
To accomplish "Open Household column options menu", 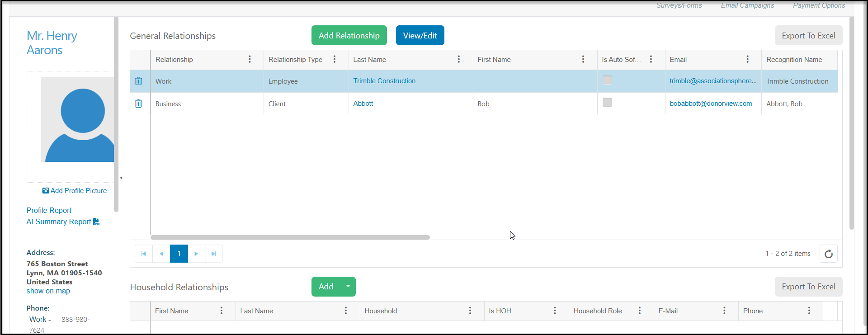I will point(470,311).
